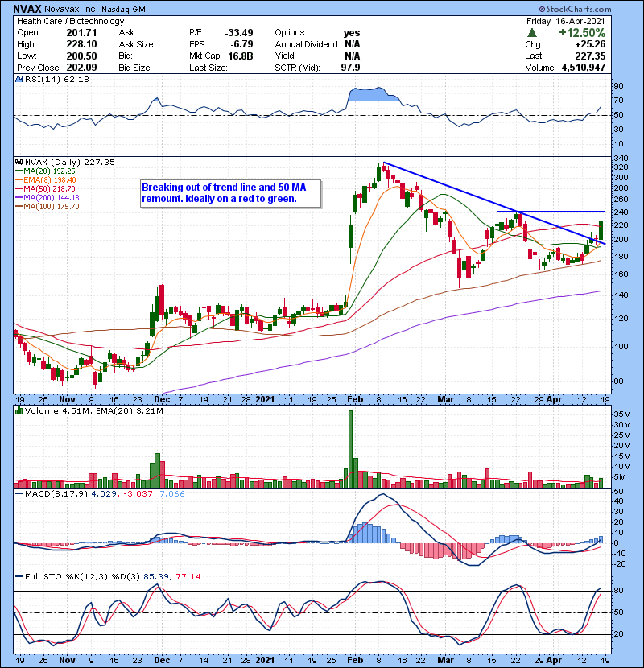Click the 35M volume axis label
This screenshot has width=644, height=668.
[621, 414]
